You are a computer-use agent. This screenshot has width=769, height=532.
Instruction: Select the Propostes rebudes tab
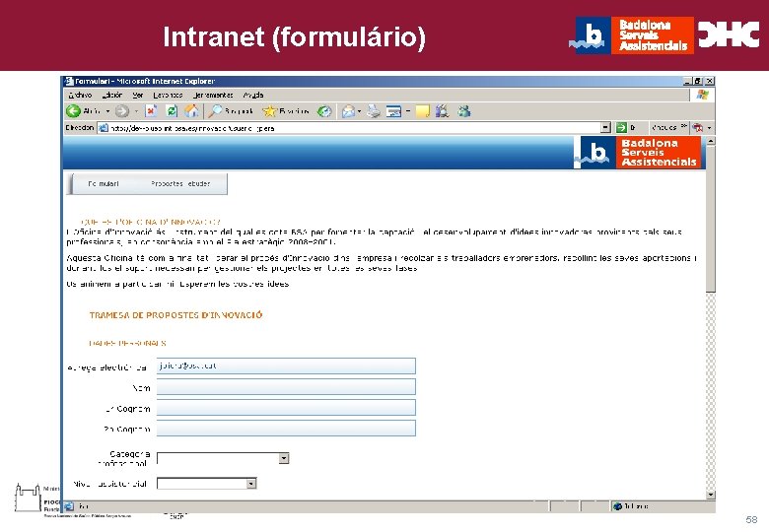click(x=180, y=183)
